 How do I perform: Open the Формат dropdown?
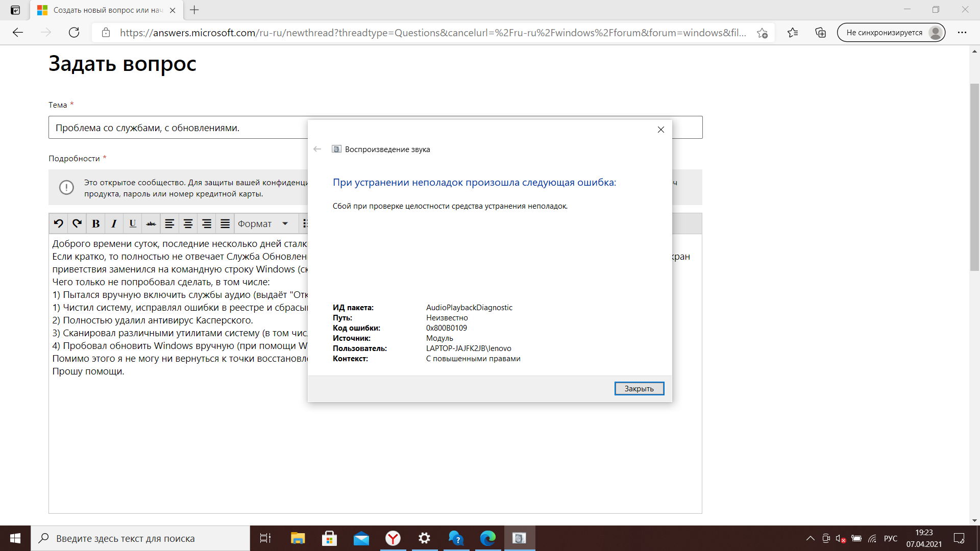click(x=263, y=223)
